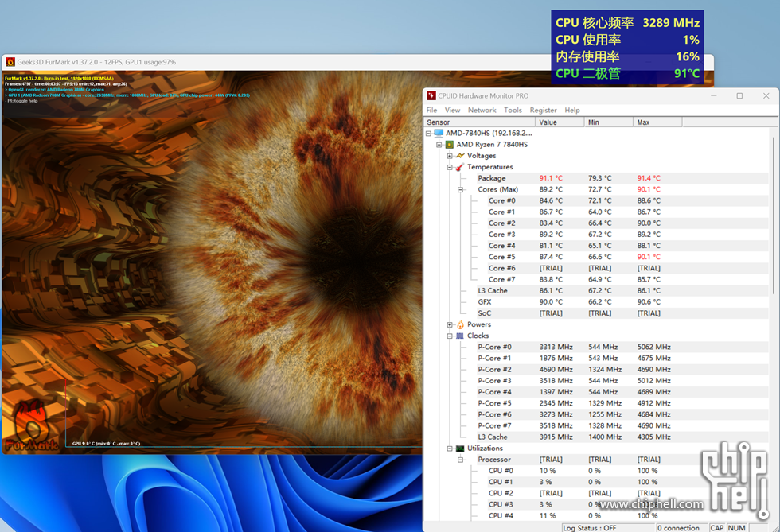Click the Temperatures thermometer icon
The image size is (780, 532).
click(460, 167)
